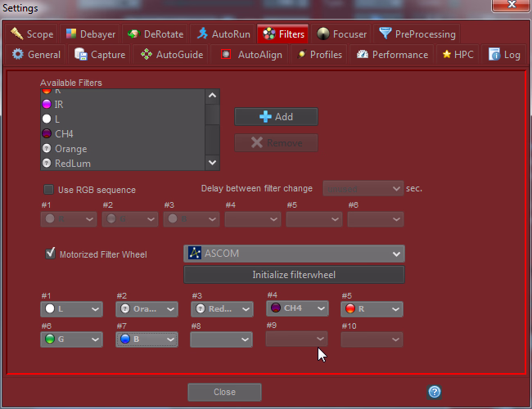532x409 pixels.
Task: Open the Scope settings tab
Action: coord(32,34)
